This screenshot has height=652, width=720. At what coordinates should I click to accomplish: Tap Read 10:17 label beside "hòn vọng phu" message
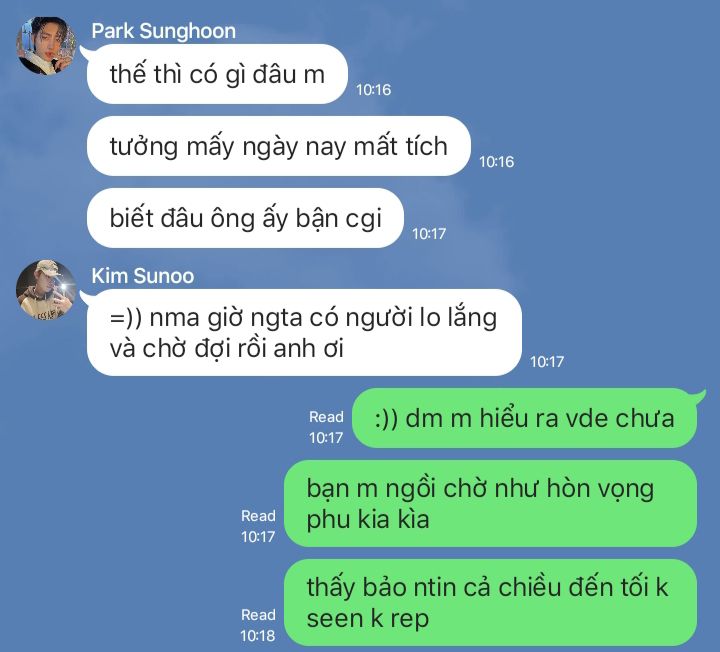(258, 526)
